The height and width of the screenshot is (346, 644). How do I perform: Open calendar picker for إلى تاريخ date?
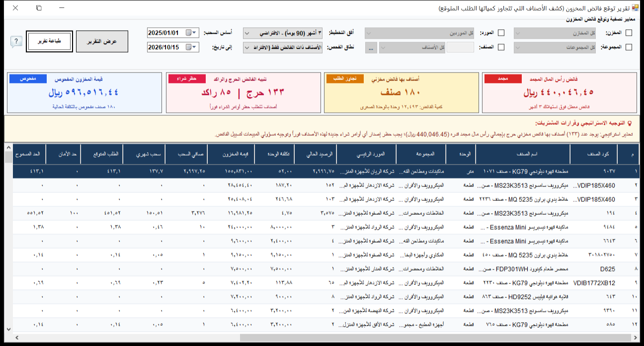tap(191, 47)
